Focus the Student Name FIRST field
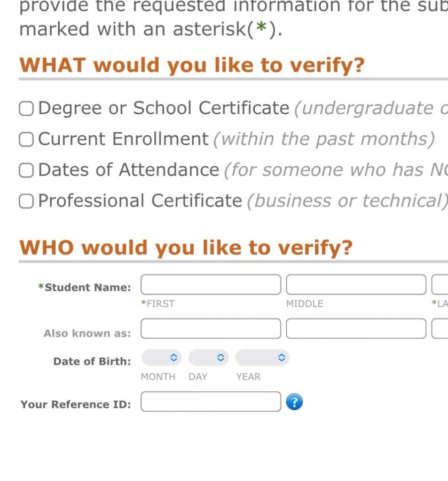 [x=211, y=285]
